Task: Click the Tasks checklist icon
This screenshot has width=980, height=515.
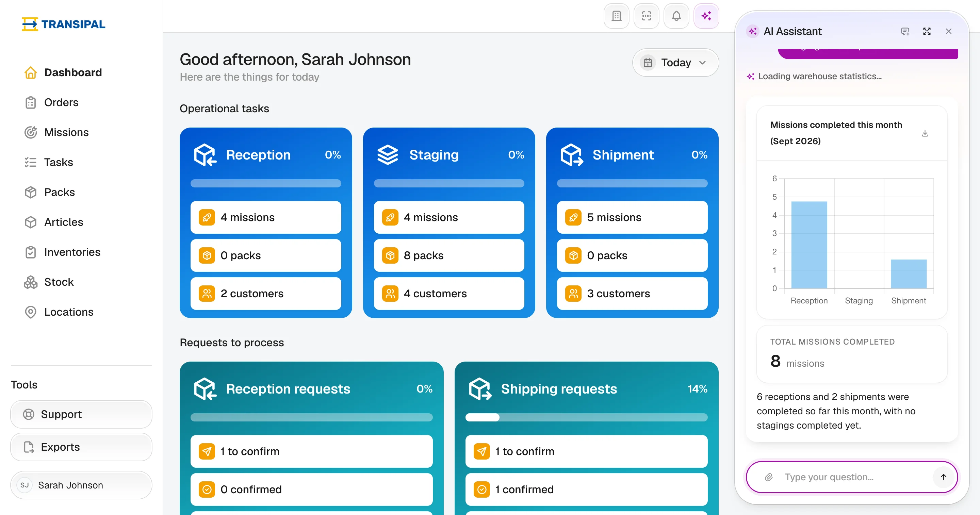Action: pos(30,162)
